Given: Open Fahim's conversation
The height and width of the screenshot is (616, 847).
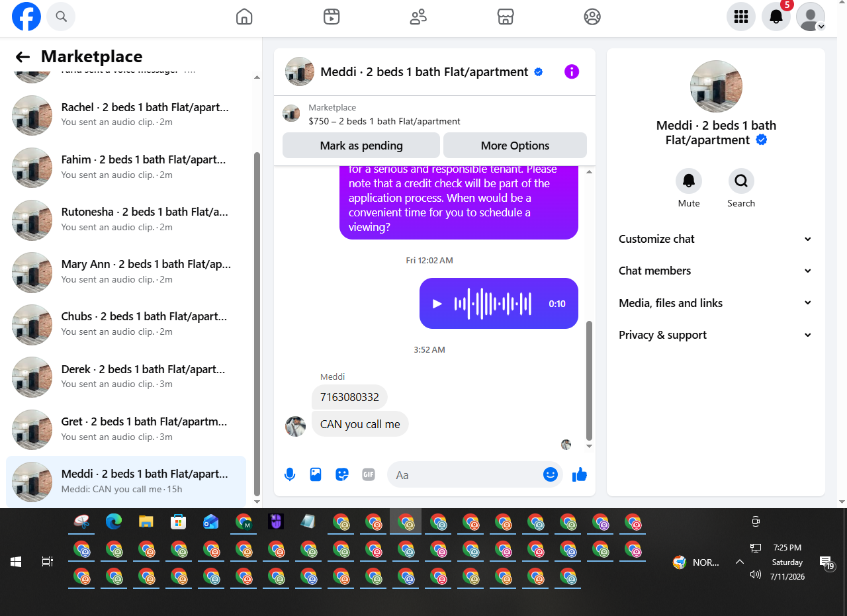Looking at the screenshot, I should (126, 167).
